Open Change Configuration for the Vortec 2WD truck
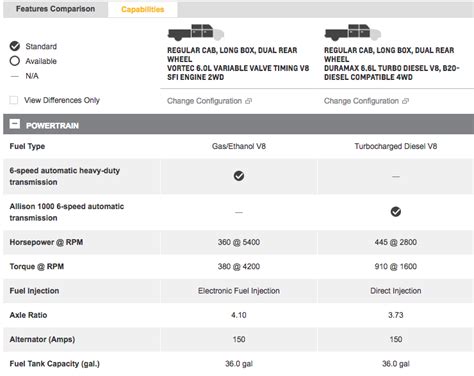 204,101
